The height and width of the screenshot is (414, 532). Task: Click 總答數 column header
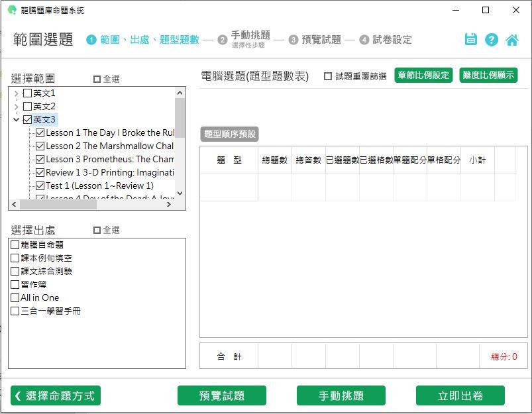click(309, 160)
